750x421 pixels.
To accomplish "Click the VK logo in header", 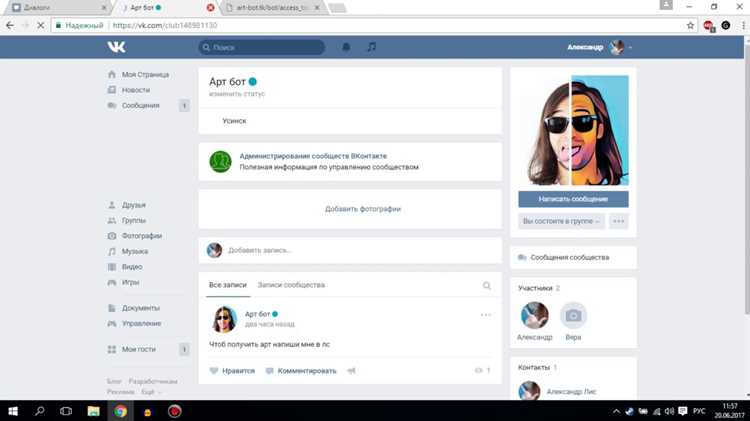I will click(x=116, y=47).
